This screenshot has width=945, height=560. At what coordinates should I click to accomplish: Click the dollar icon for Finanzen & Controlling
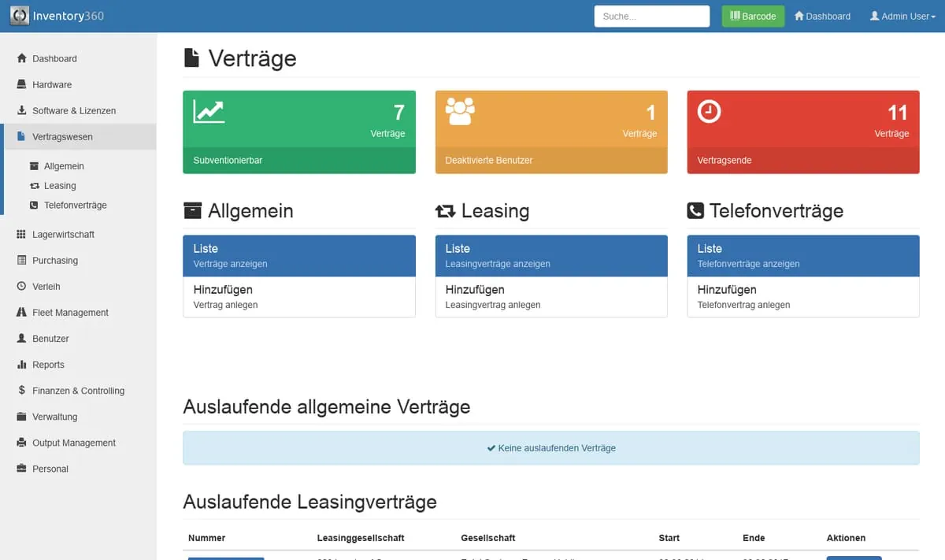[22, 391]
